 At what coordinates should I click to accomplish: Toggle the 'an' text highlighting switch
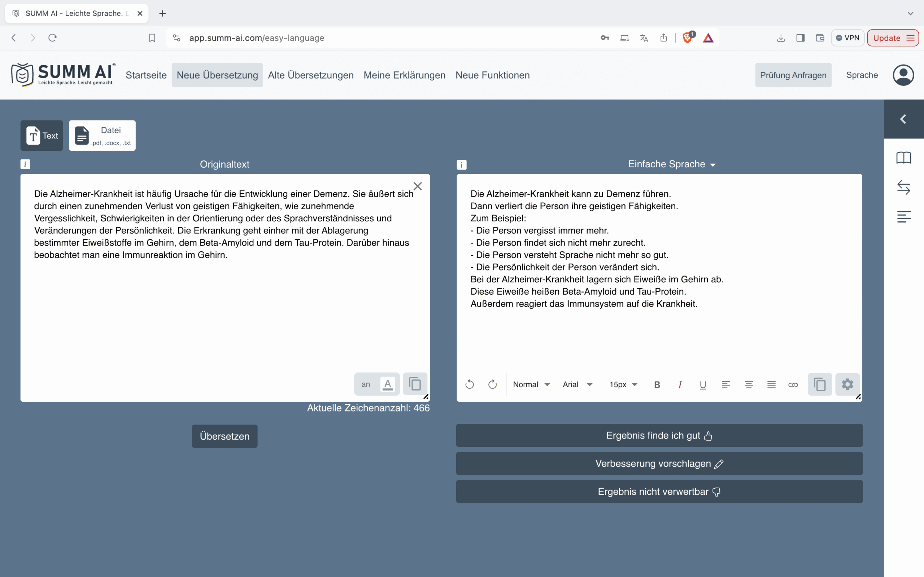click(x=376, y=384)
